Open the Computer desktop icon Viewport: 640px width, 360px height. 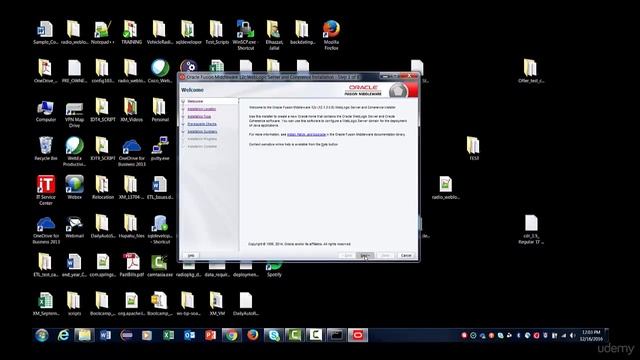(45, 110)
